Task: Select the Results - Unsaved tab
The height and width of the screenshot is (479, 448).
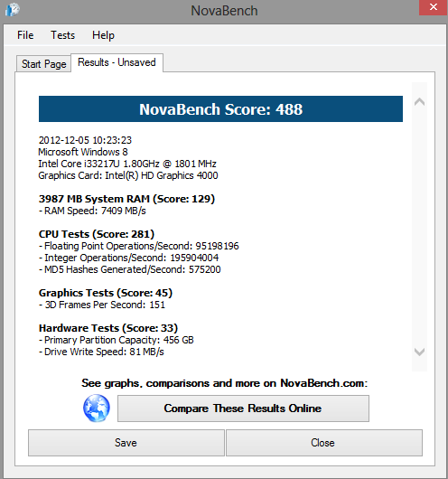Action: click(x=117, y=62)
